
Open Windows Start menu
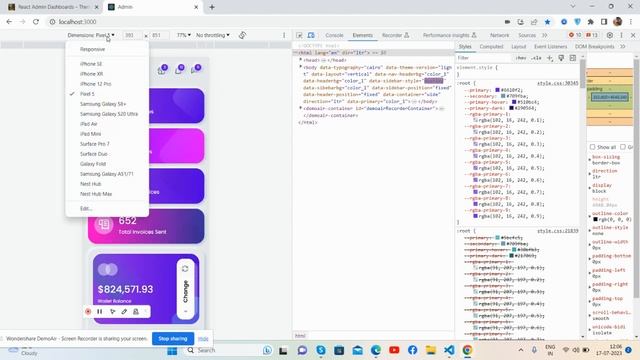[x=172, y=351]
